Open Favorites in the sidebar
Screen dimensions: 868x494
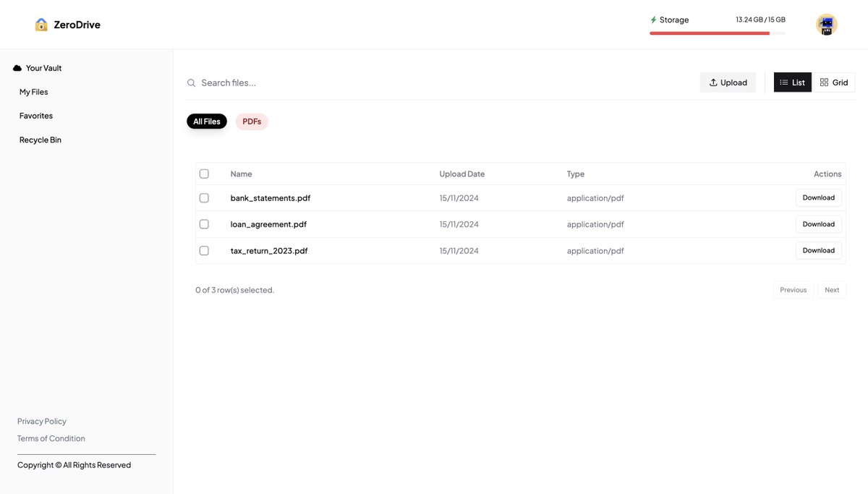(x=36, y=116)
